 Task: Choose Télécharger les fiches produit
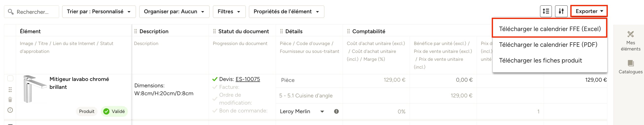pyautogui.click(x=540, y=60)
